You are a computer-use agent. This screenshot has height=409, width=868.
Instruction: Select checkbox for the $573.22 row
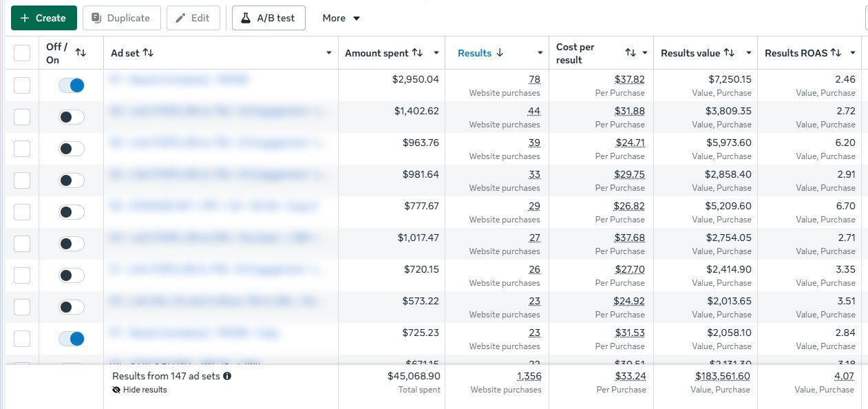pos(22,307)
